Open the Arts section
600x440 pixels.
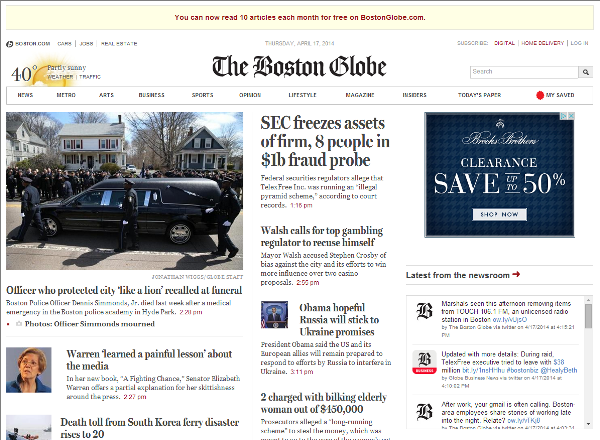point(106,95)
